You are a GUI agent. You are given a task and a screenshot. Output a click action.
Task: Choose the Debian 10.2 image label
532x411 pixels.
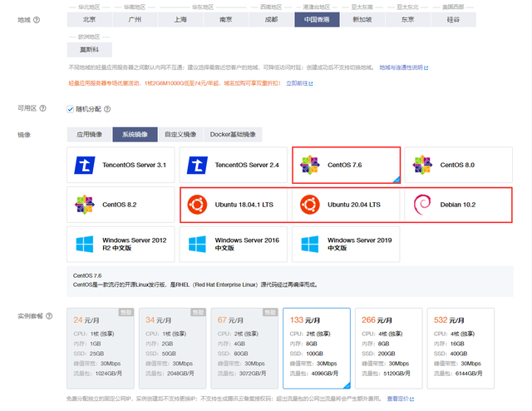tap(458, 205)
